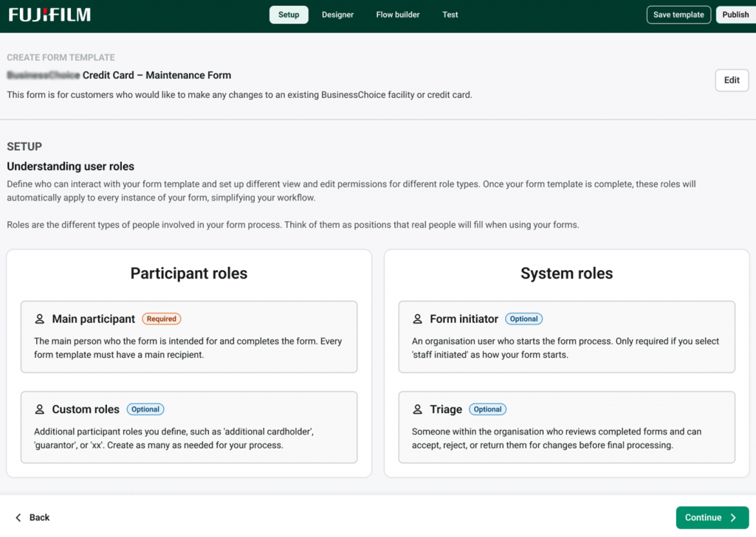Continue to the next setup step

709,517
